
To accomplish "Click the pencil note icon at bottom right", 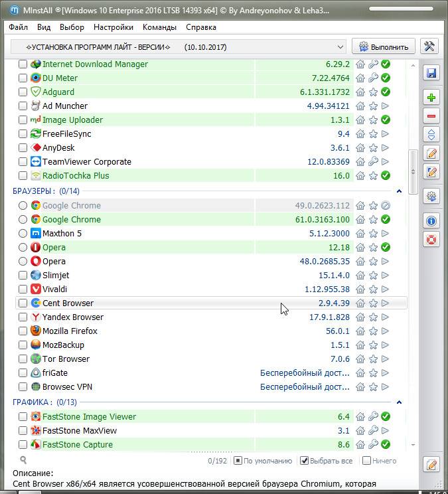I will point(431,464).
